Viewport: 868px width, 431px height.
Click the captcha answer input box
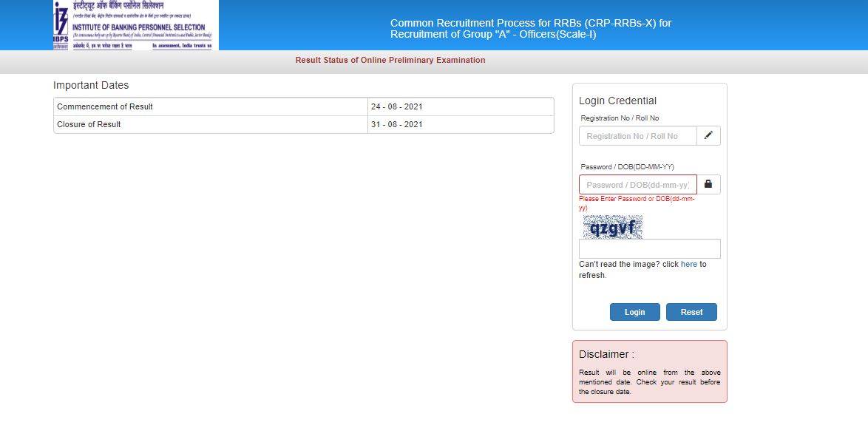649,248
